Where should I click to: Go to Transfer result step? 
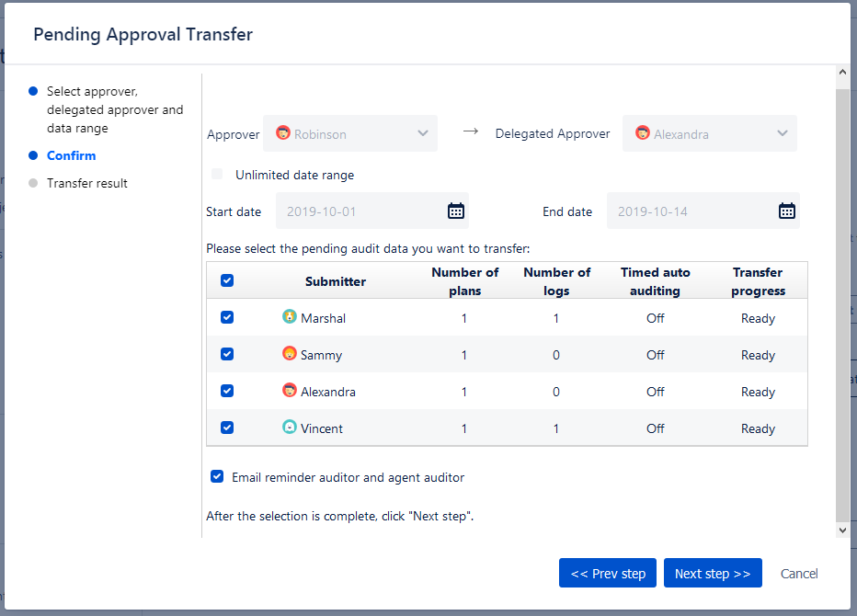point(87,183)
